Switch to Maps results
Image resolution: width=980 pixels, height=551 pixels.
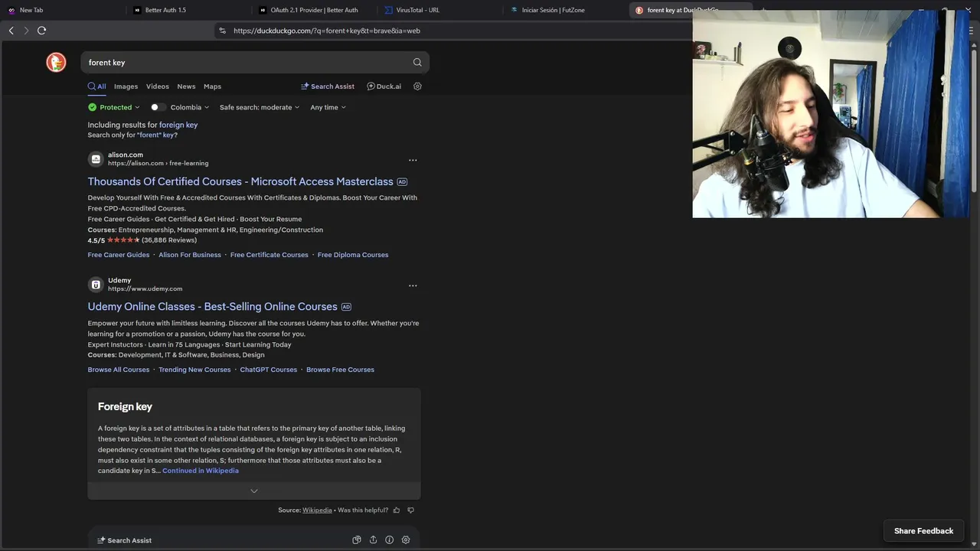click(x=212, y=86)
